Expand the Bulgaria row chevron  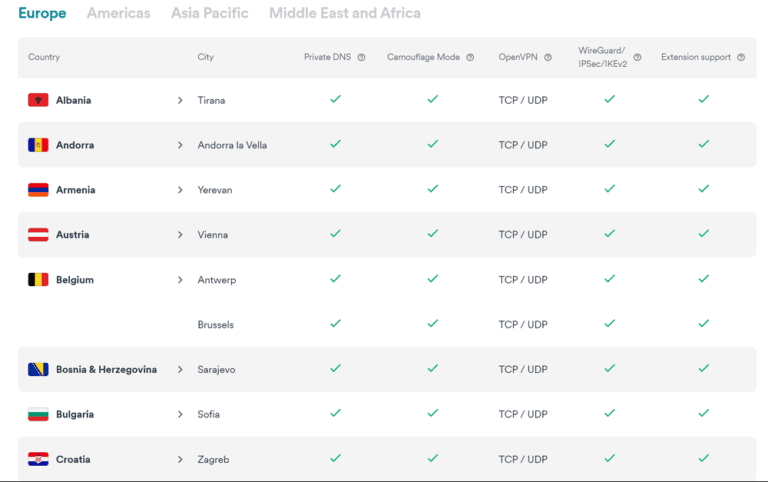(180, 414)
